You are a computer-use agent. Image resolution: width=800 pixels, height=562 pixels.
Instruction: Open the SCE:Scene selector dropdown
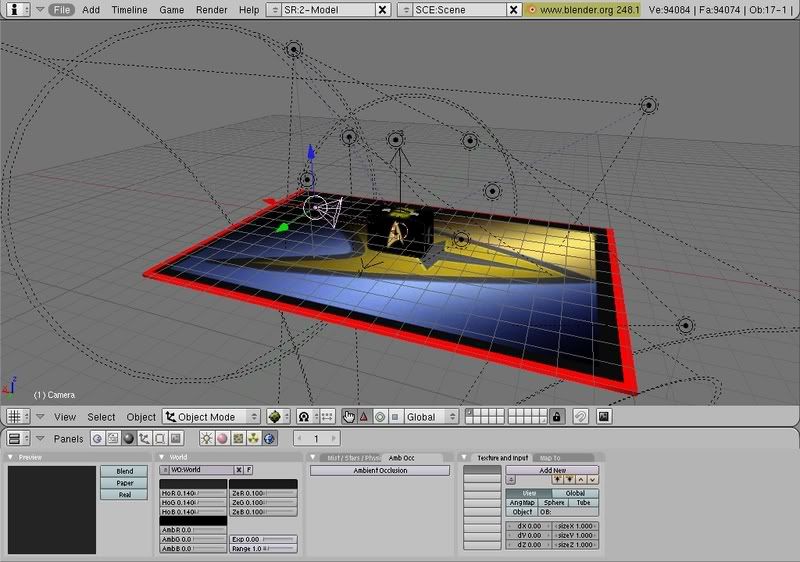click(405, 10)
